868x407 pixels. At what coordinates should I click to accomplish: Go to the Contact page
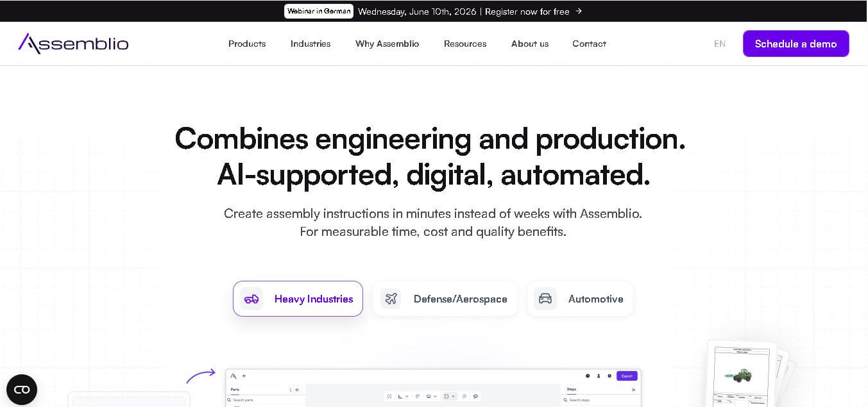589,44
